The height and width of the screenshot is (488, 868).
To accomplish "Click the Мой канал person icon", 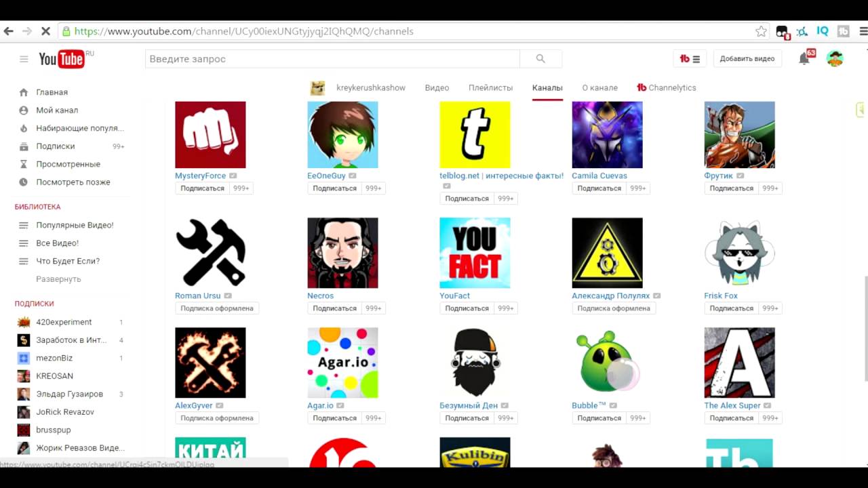I will (24, 110).
